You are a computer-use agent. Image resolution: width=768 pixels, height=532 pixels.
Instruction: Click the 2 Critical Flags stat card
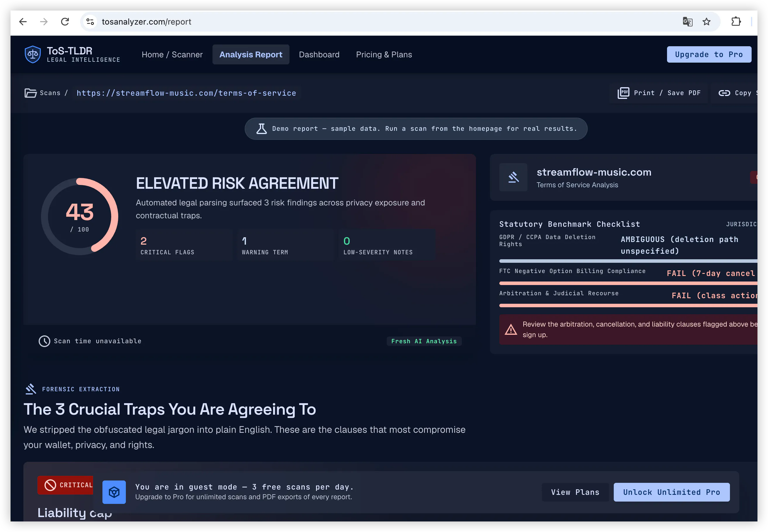click(x=184, y=245)
